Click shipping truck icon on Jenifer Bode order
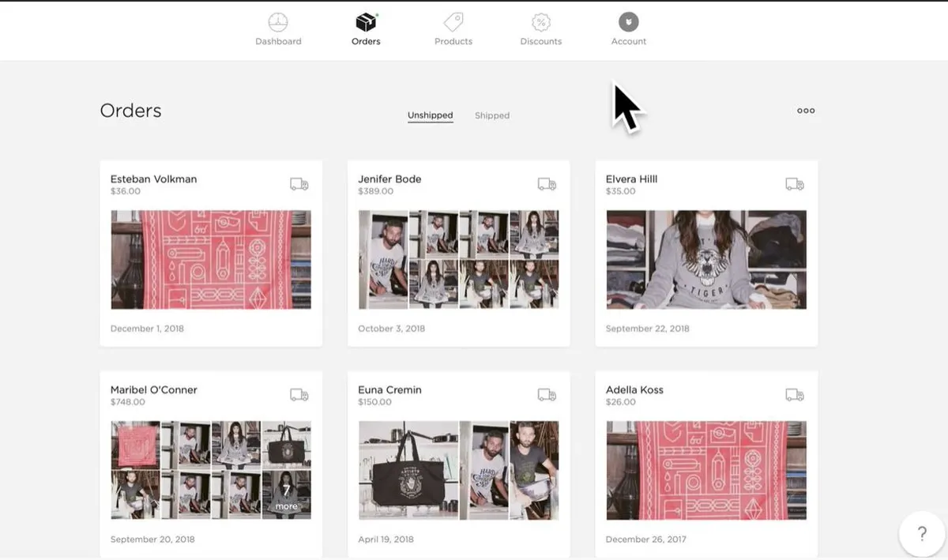948x560 pixels. (547, 184)
